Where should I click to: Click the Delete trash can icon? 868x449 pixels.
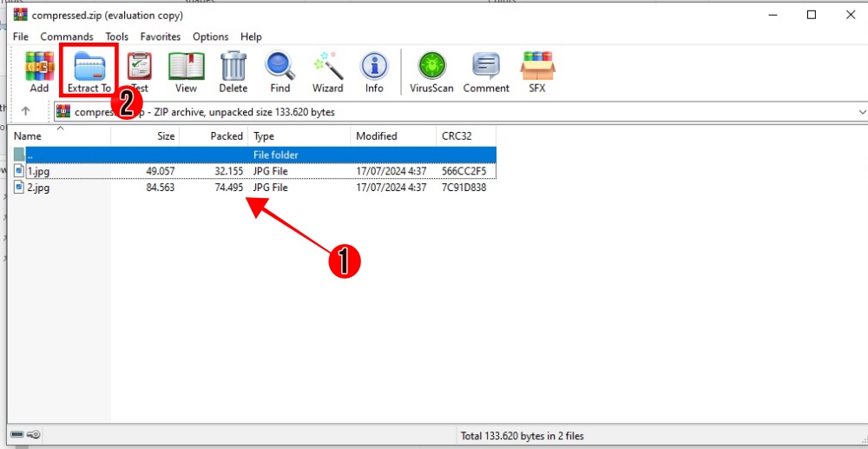click(233, 66)
